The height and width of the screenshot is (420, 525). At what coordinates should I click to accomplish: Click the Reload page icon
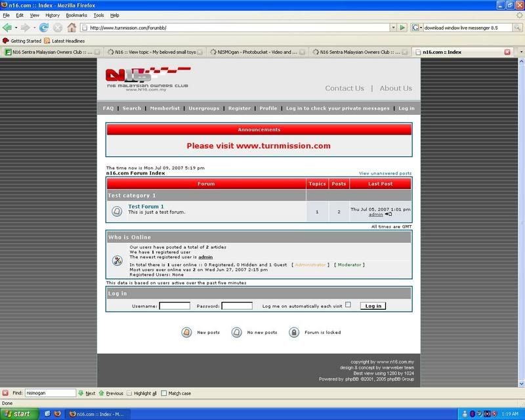coord(44,28)
